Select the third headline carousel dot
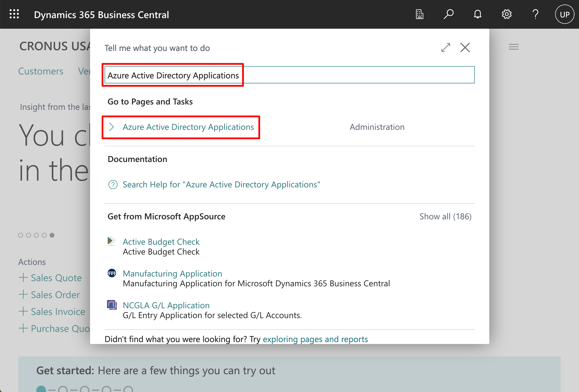Screen dimensions: 579x392 [36, 235]
